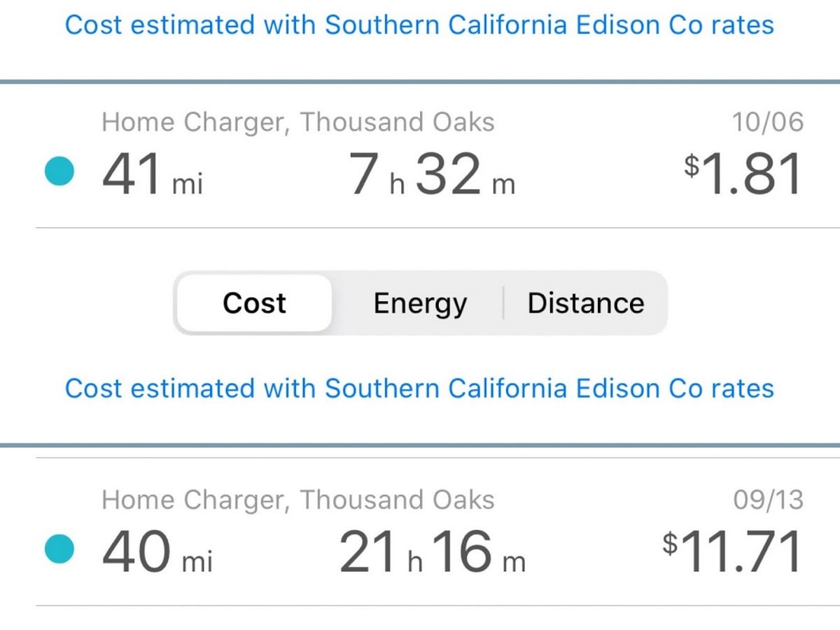Click the teal dot beside 40 mi
840x630 pixels.
[x=59, y=551]
